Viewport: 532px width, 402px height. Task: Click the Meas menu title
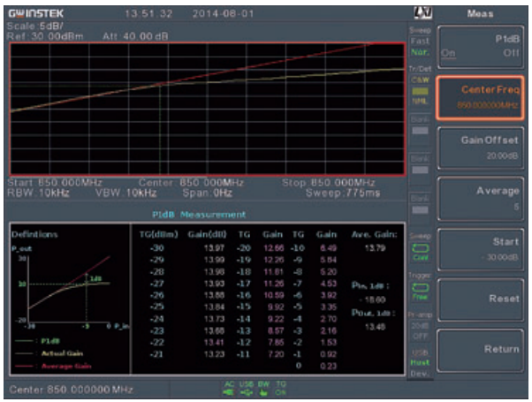[x=480, y=13]
